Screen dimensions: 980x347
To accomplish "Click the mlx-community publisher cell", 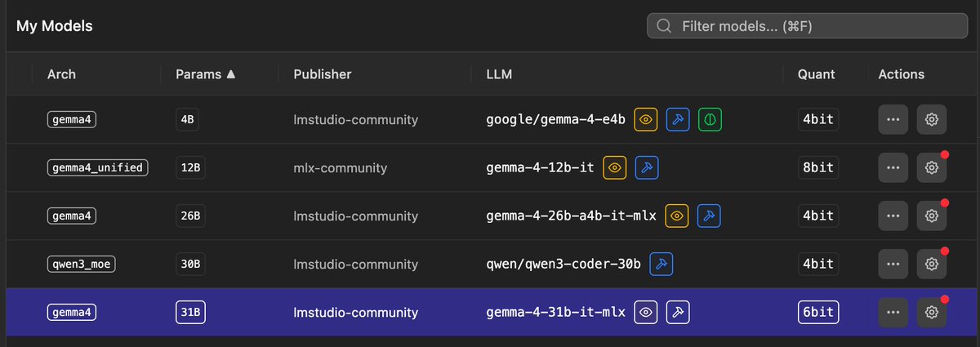I will pyautogui.click(x=340, y=168).
